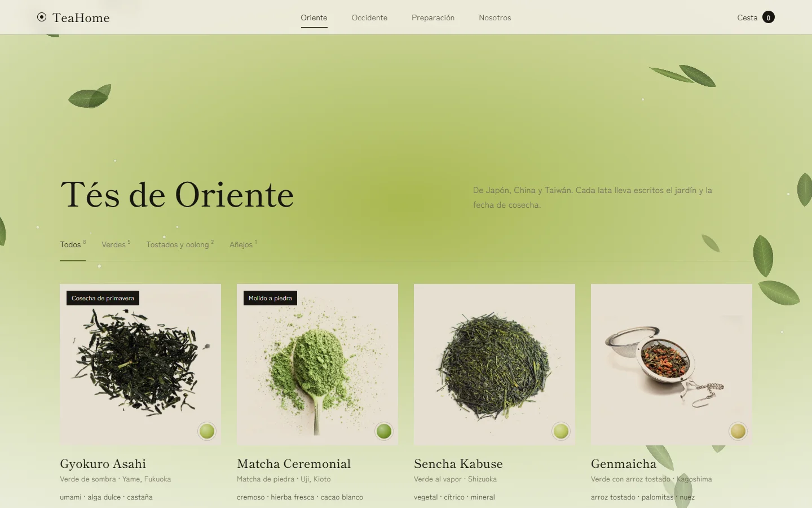812x508 pixels.
Task: Go to the Occidente section
Action: coord(369,17)
